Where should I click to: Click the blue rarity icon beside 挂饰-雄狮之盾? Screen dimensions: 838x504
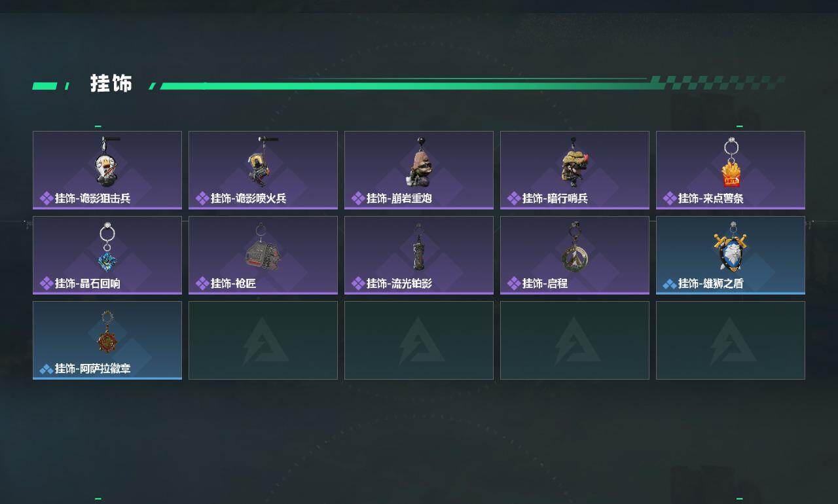pyautogui.click(x=670, y=284)
